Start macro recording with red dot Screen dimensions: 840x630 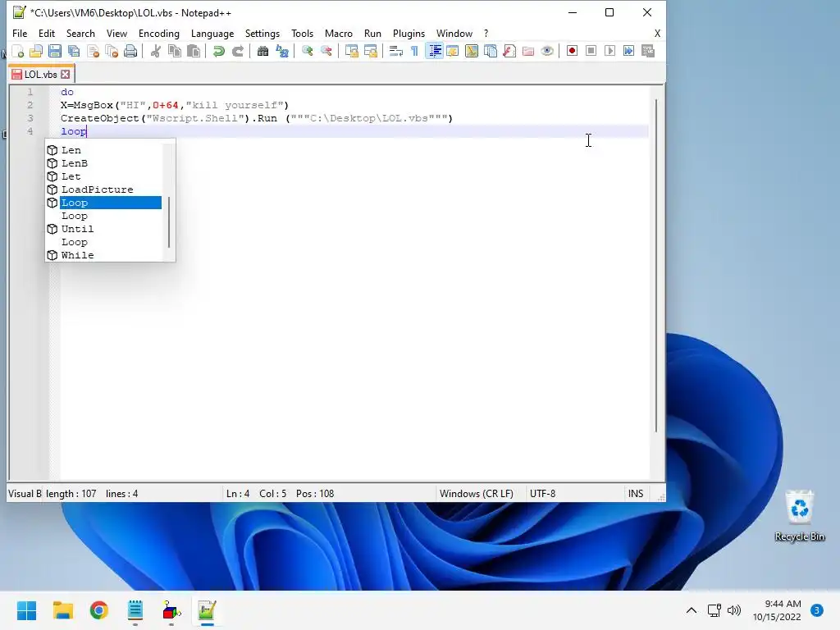coord(572,51)
